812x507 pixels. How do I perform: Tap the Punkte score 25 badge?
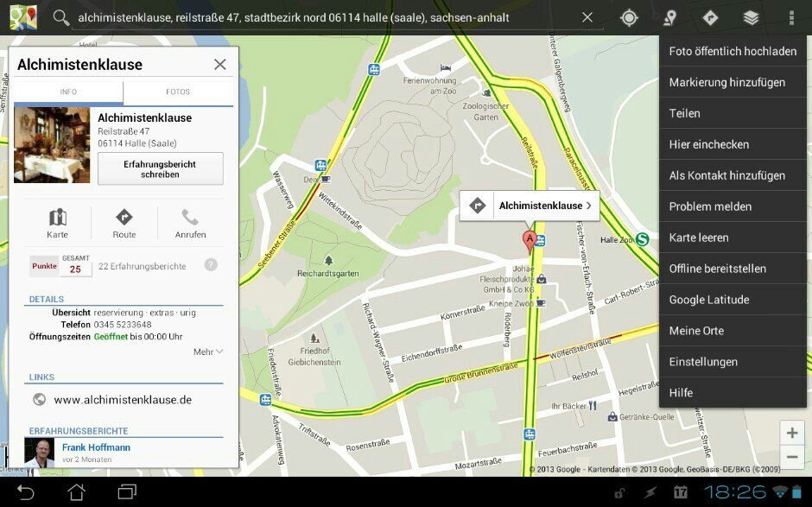[60, 266]
